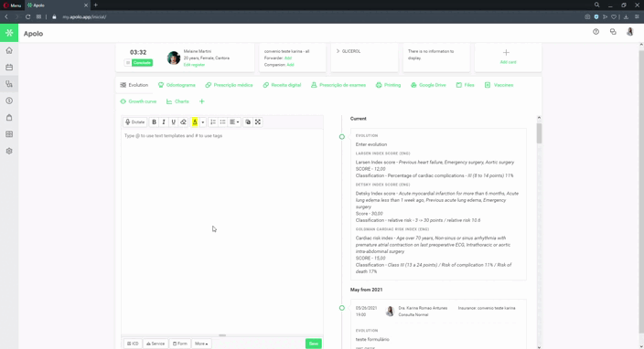This screenshot has width=644, height=349.
Task: Toggle italic formatting in the editor
Action: (164, 122)
